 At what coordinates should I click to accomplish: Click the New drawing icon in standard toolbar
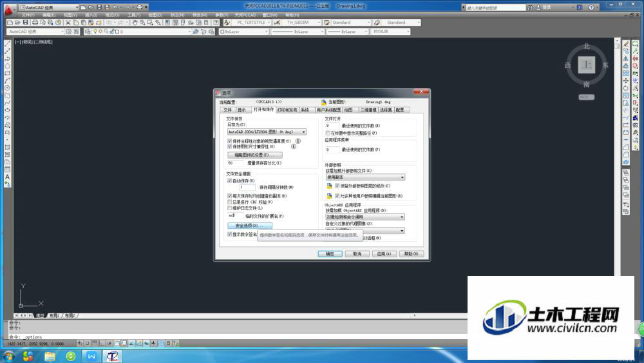(10, 23)
